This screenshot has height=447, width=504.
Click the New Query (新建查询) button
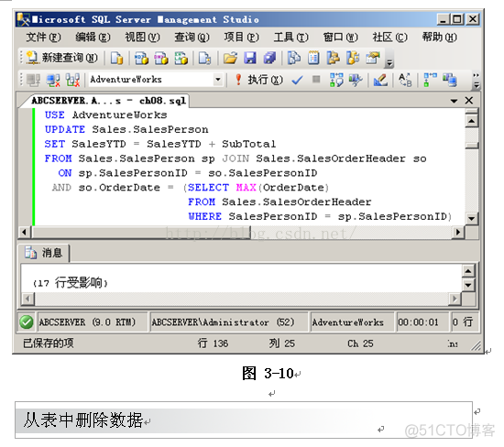(61, 58)
